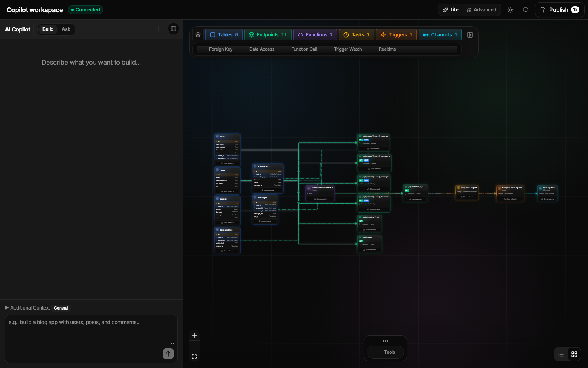Switch Copilot to Ask mode
Viewport: 588px width, 368px height.
point(66,29)
